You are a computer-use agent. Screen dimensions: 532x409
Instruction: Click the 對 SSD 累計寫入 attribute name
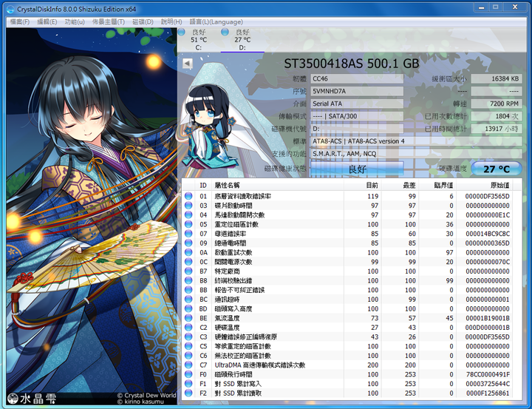pos(238,384)
